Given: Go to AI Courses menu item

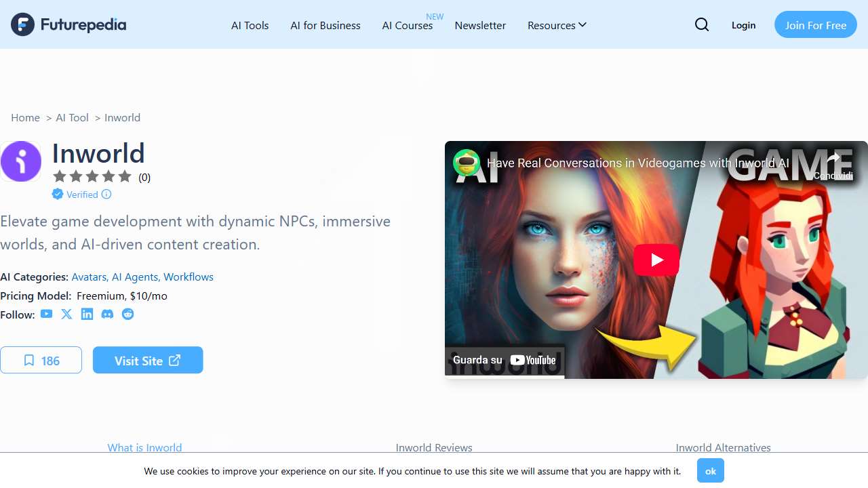Looking at the screenshot, I should coord(408,25).
